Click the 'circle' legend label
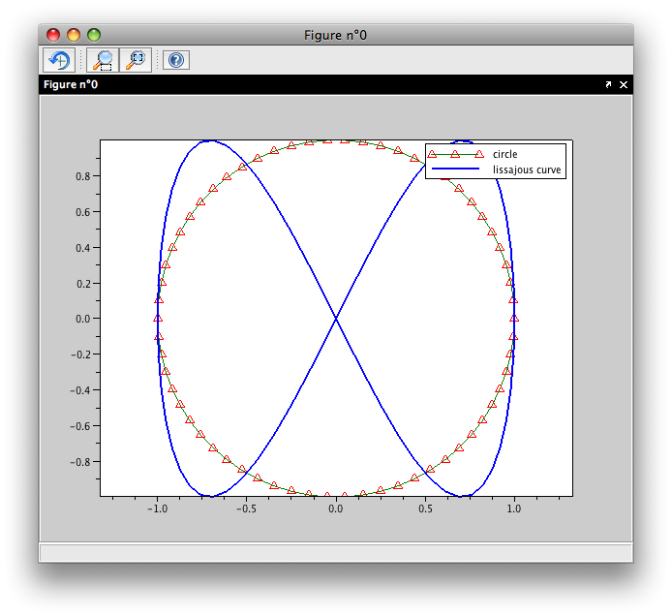Image resolution: width=672 pixels, height=616 pixels. coord(504,154)
